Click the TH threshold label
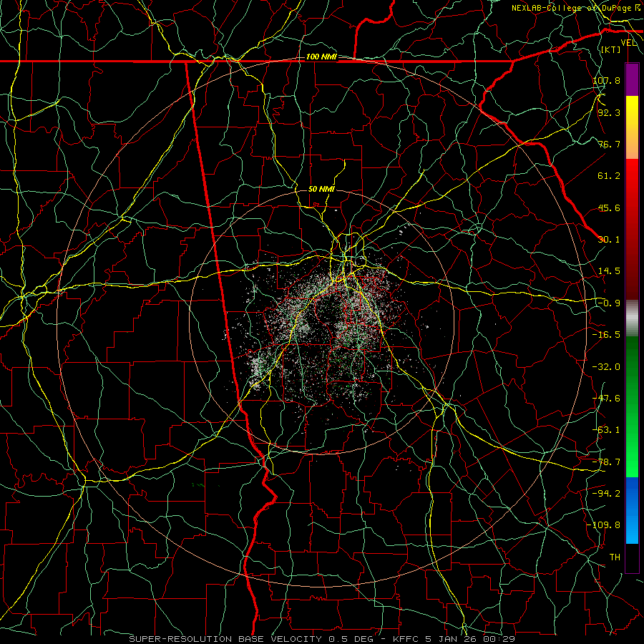This screenshot has width=644, height=644. (615, 557)
